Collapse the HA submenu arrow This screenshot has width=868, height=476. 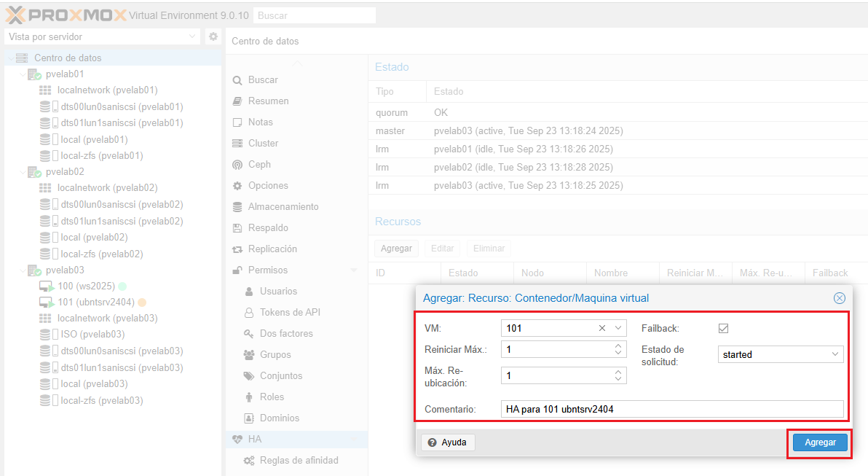click(x=354, y=440)
